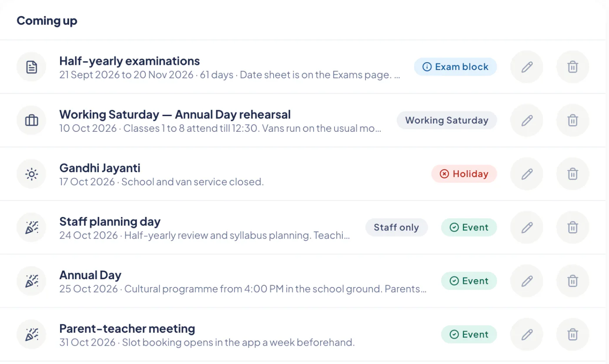Click the red Holiday badge
The image size is (609, 364).
click(x=464, y=174)
